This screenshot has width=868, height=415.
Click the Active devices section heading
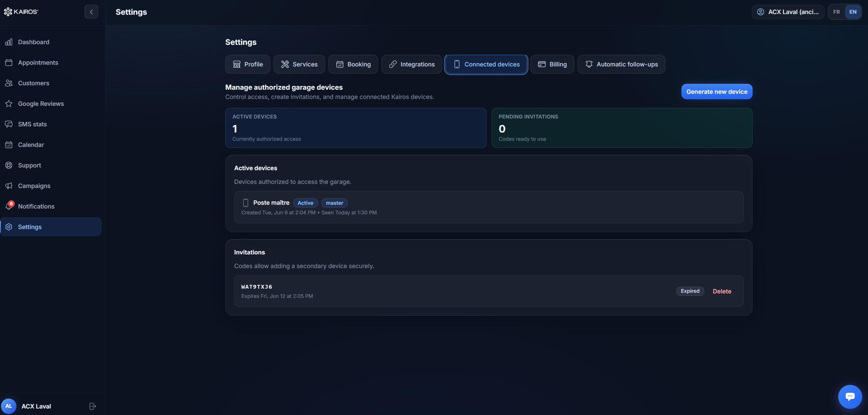(255, 168)
